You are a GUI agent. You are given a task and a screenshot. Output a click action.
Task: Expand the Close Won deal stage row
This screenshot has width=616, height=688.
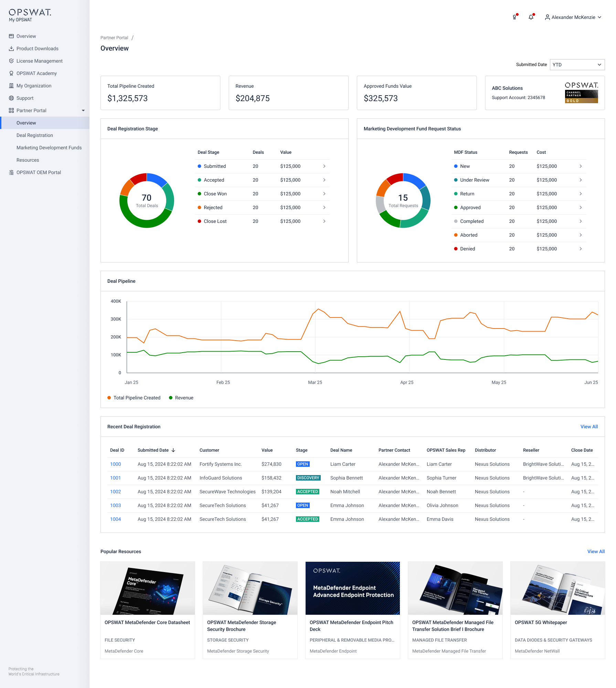[x=324, y=194]
